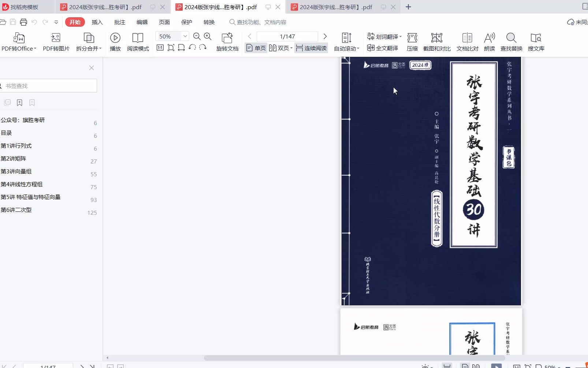Screen dimensions: 588x368
Task: Open the 划词翻译 dropdown
Action: click(384, 37)
